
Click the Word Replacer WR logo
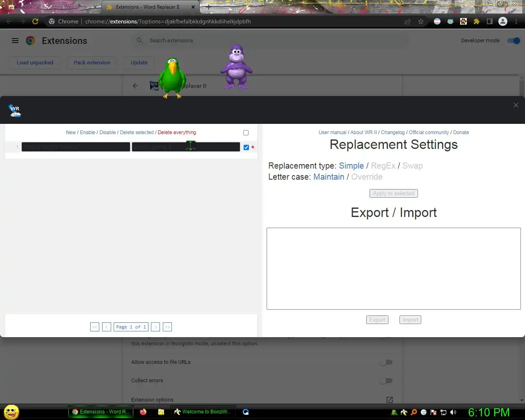pos(15,110)
